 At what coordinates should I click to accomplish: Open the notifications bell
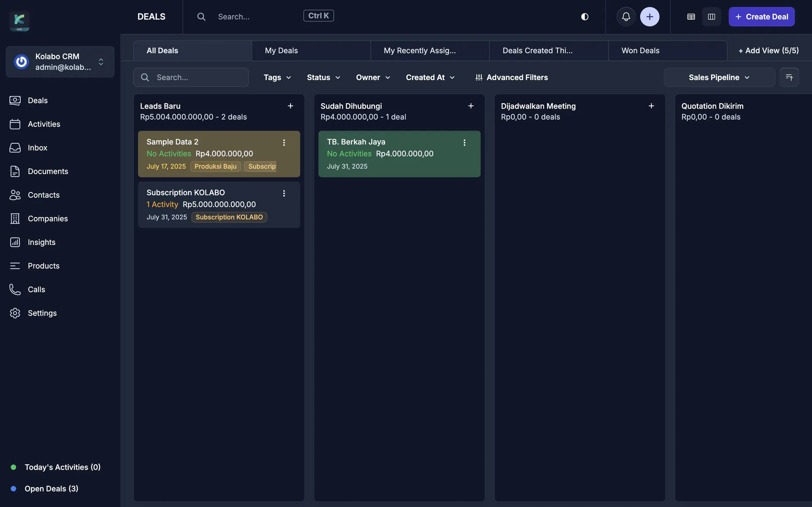[x=626, y=16]
